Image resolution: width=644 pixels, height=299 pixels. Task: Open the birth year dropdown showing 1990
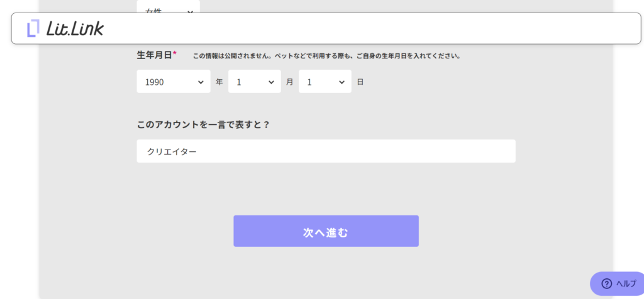click(173, 82)
